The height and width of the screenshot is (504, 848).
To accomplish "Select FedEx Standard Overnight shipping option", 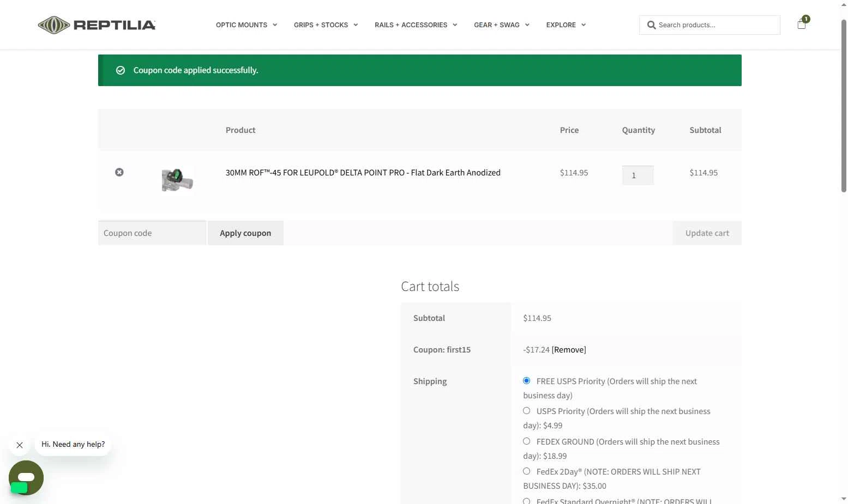I will pos(526,501).
